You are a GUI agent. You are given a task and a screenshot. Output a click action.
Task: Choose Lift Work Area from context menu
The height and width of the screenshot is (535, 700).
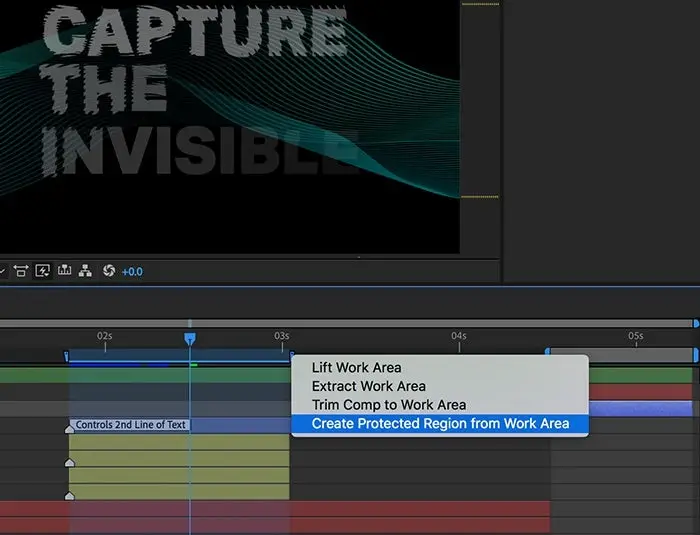[356, 368]
